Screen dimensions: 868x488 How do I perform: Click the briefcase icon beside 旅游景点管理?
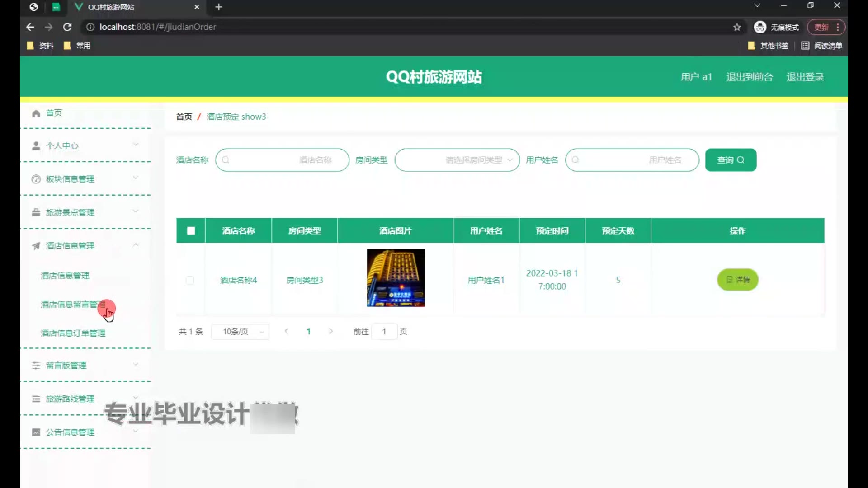click(x=36, y=212)
